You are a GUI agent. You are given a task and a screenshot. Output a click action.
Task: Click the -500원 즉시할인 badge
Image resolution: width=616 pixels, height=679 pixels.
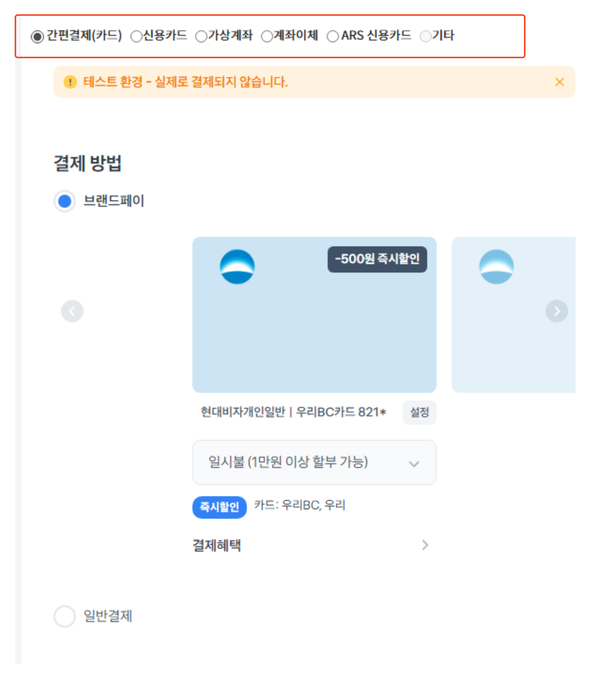coord(377,259)
